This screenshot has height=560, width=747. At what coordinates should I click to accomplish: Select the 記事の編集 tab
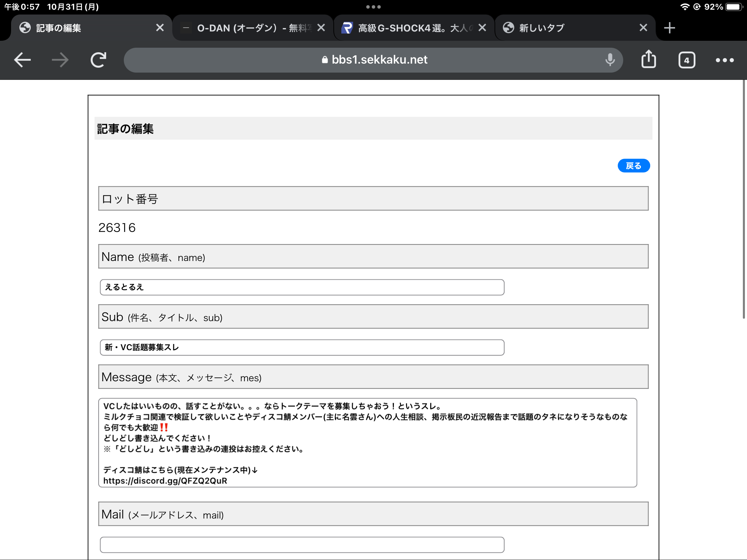pyautogui.click(x=92, y=28)
